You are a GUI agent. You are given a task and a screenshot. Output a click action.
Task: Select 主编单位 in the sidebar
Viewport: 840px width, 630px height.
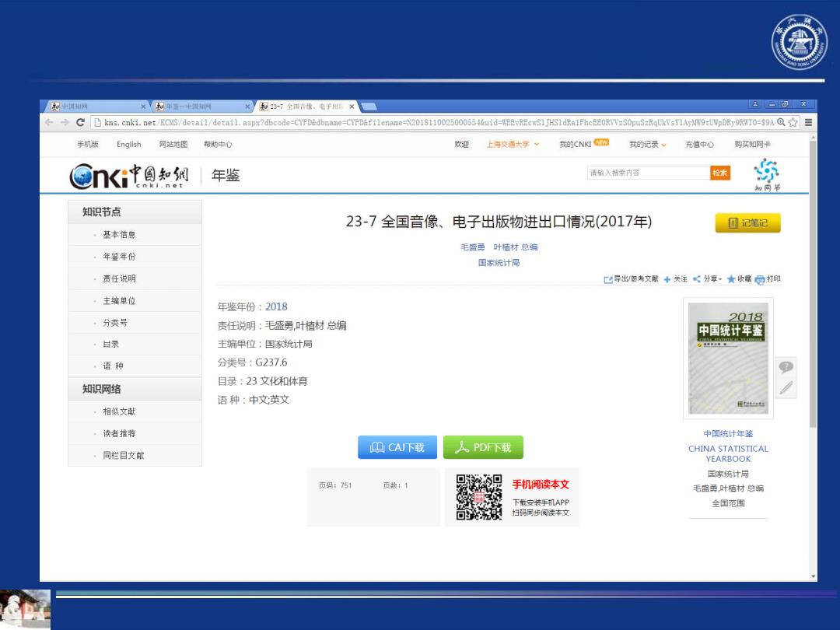tap(120, 300)
